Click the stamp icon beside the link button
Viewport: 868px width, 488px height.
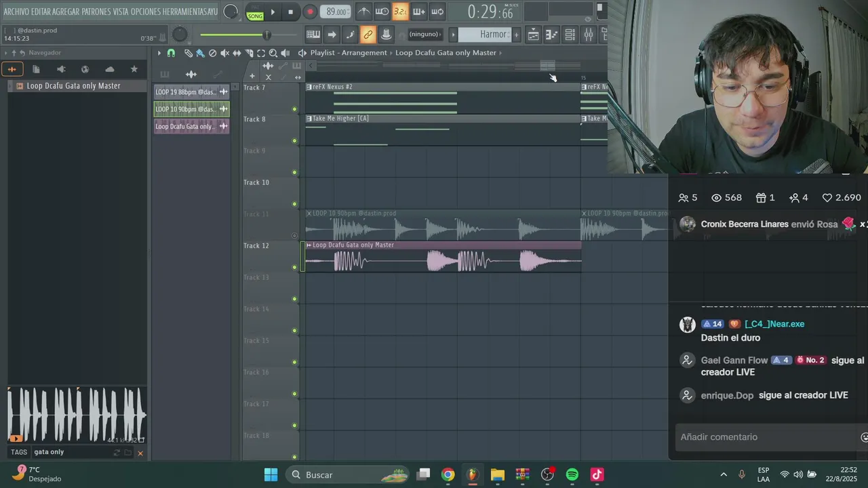tap(386, 35)
